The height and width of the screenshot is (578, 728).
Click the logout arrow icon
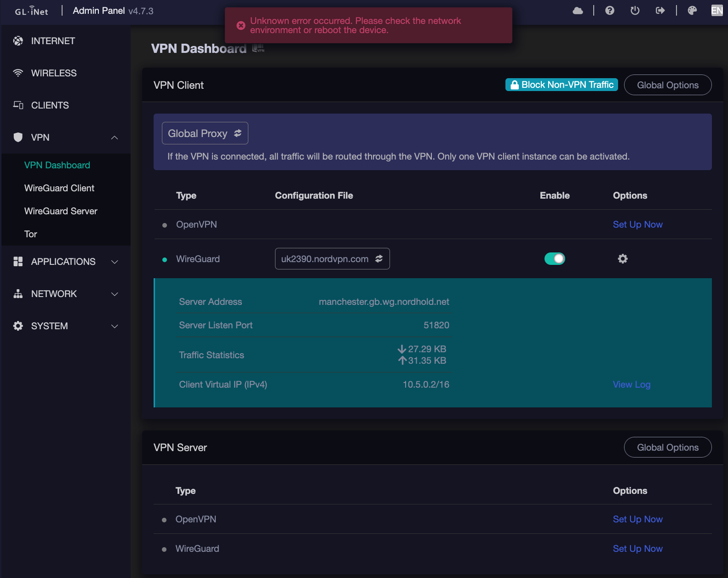660,11
